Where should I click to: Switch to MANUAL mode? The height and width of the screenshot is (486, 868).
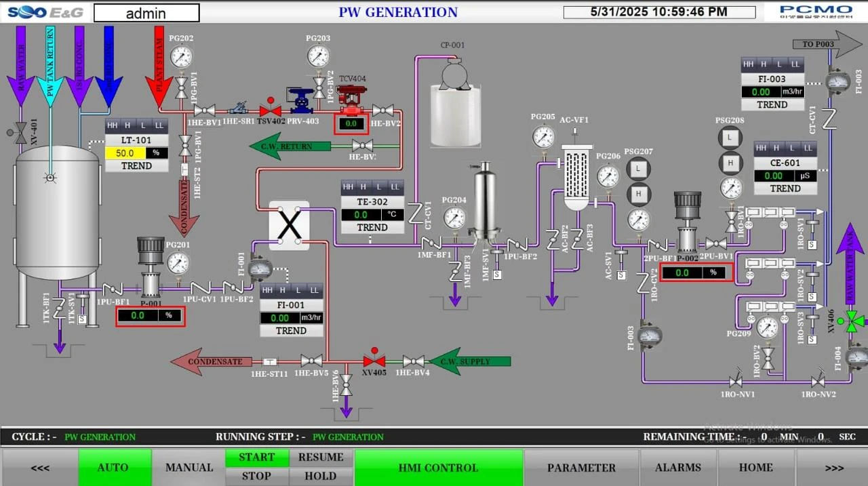coord(189,467)
